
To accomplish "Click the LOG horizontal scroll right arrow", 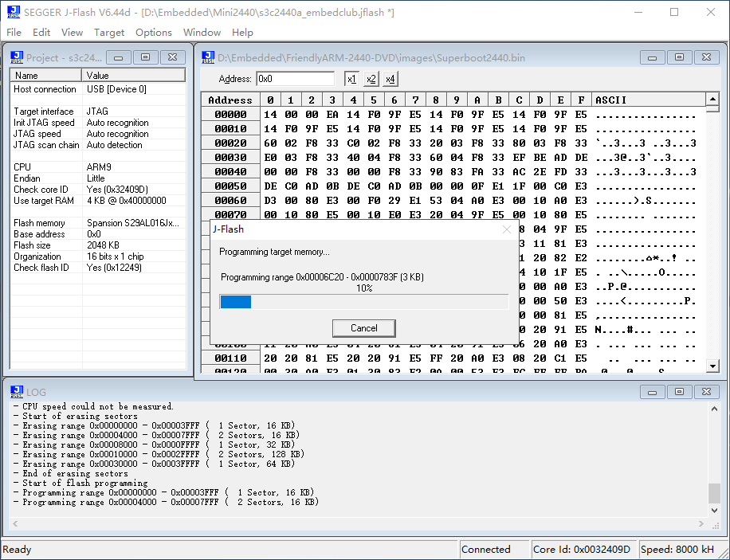I will (x=701, y=524).
